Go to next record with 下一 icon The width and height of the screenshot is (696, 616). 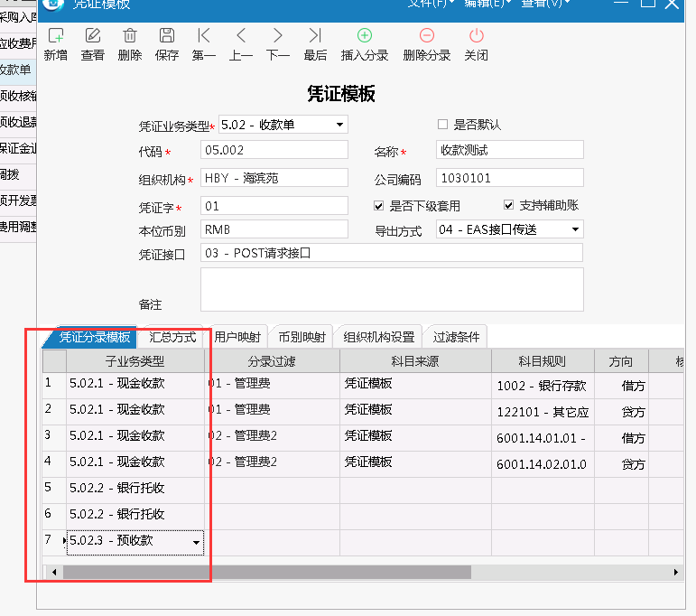coord(278,35)
